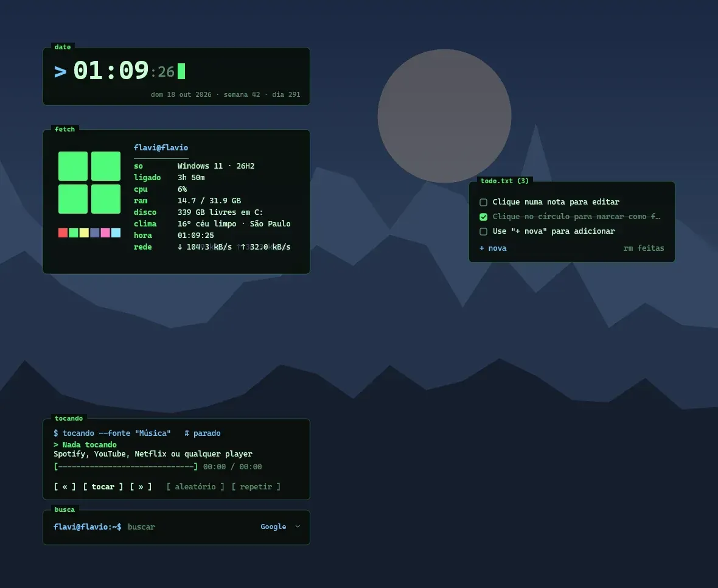Click the music progress bar
The height and width of the screenshot is (588, 718).
pos(125,467)
